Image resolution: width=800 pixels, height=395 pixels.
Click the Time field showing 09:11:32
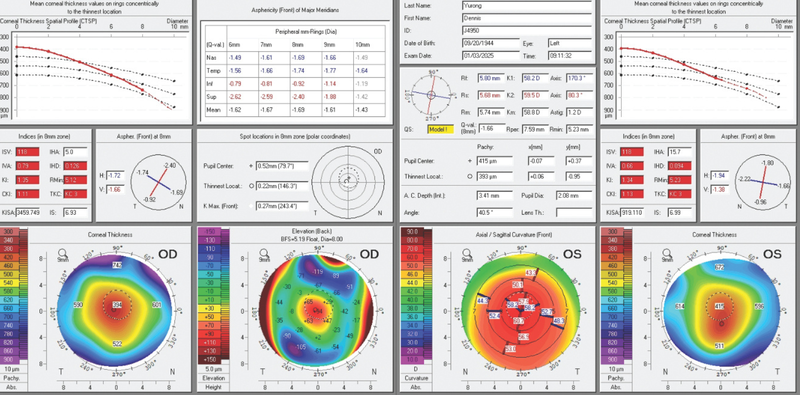pyautogui.click(x=569, y=55)
